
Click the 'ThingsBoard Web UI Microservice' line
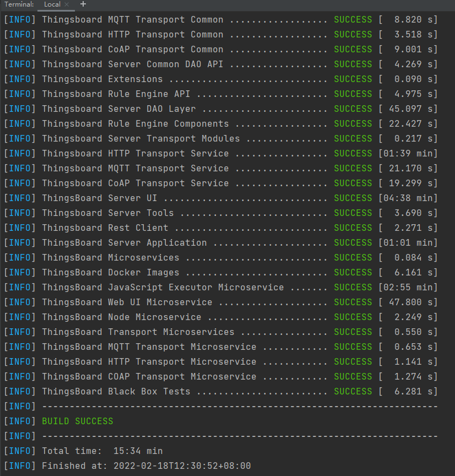pos(221,302)
